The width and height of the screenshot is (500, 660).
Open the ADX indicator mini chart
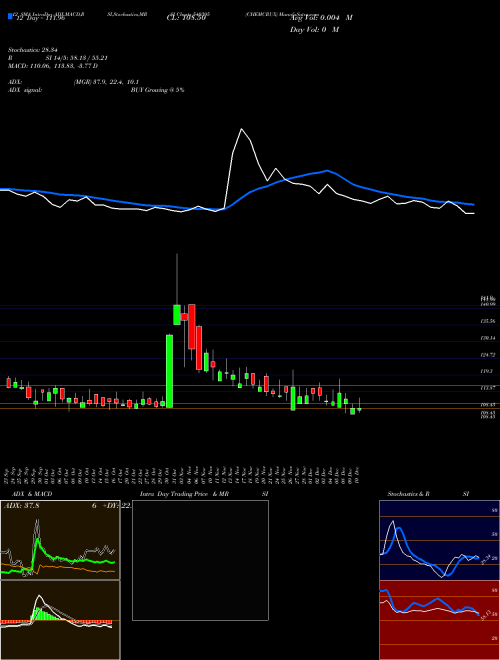pyautogui.click(x=60, y=540)
